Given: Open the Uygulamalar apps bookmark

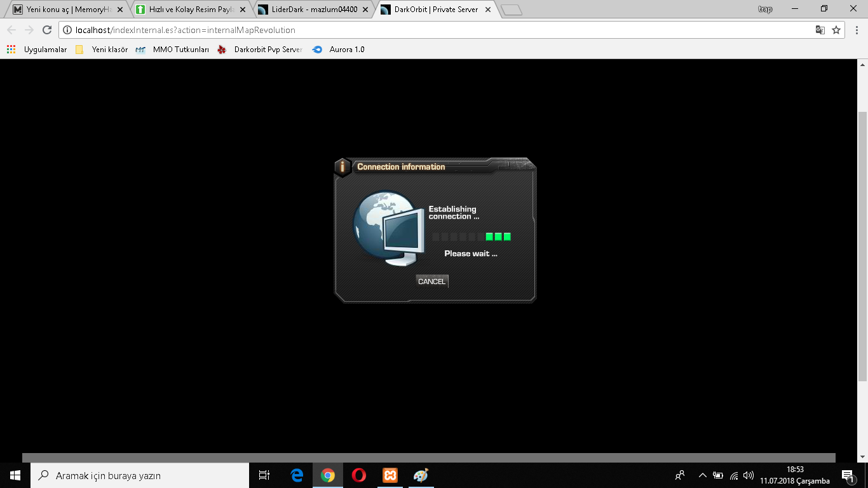Looking at the screenshot, I should [37, 50].
